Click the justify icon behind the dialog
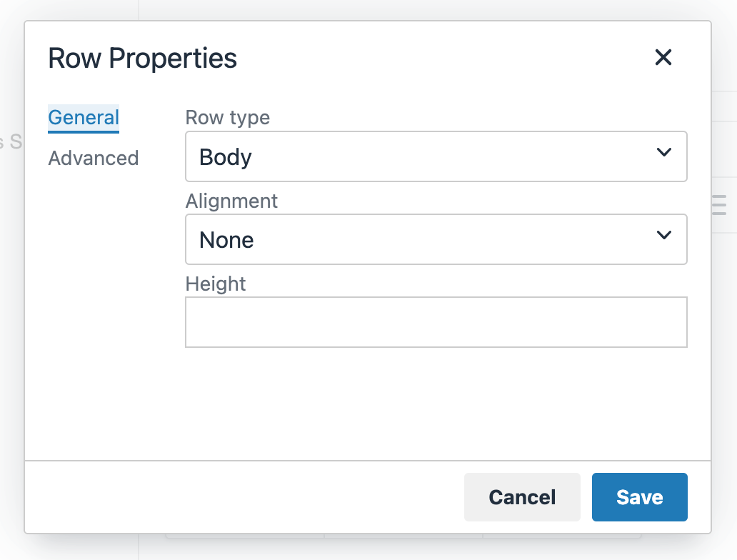Screen dimensions: 737x560 point(719,205)
